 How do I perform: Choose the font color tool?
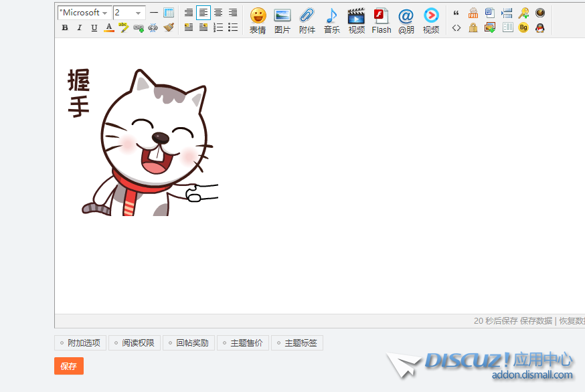[x=109, y=27]
